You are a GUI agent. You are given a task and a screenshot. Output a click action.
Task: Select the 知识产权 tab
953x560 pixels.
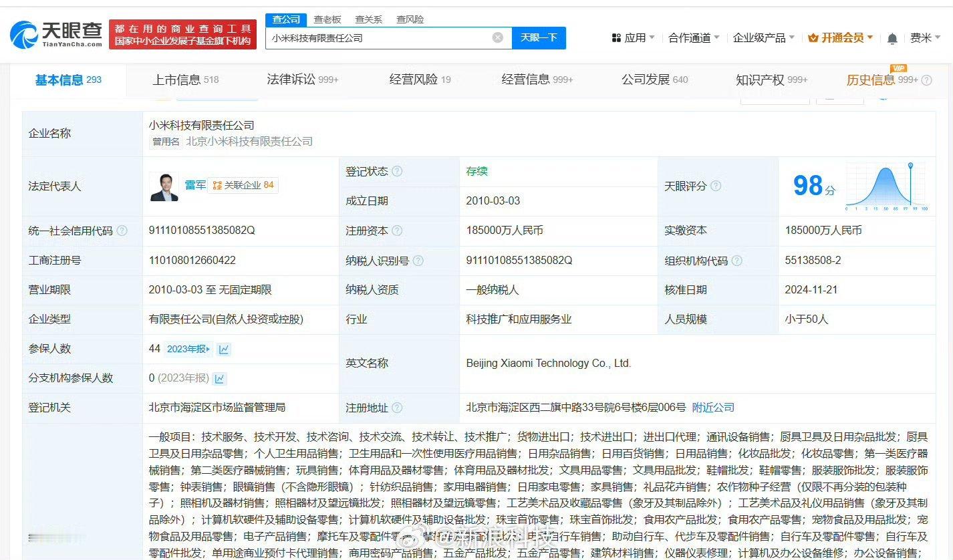772,80
